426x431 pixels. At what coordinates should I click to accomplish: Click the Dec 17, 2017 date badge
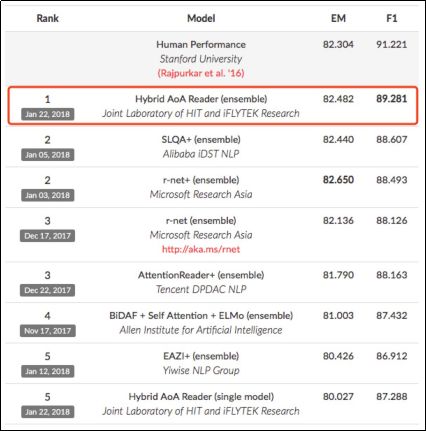[48, 236]
